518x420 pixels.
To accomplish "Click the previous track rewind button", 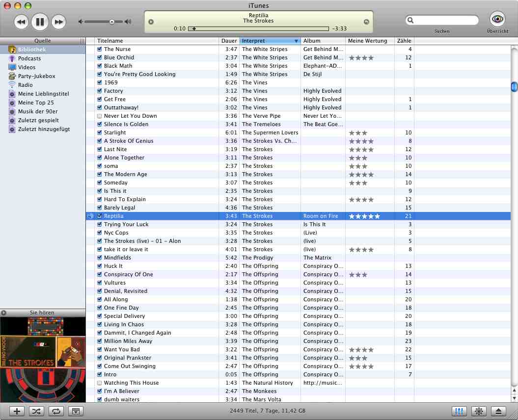I will pyautogui.click(x=21, y=22).
